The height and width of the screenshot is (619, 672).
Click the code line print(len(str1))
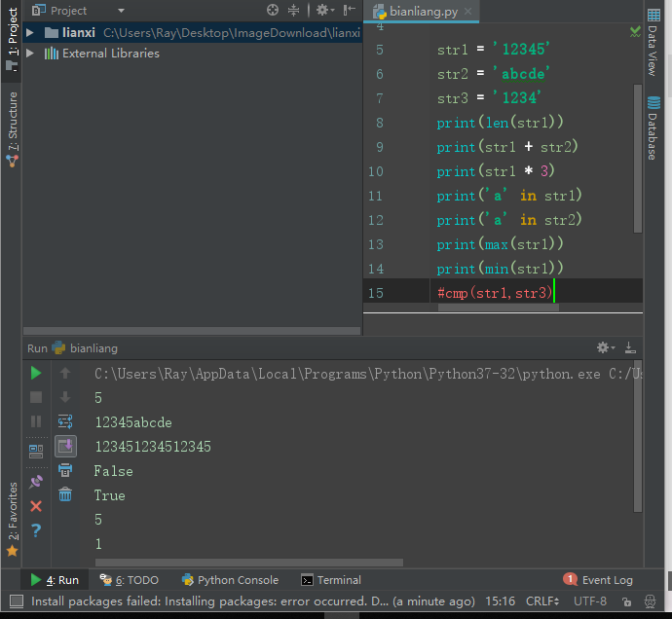pos(500,123)
